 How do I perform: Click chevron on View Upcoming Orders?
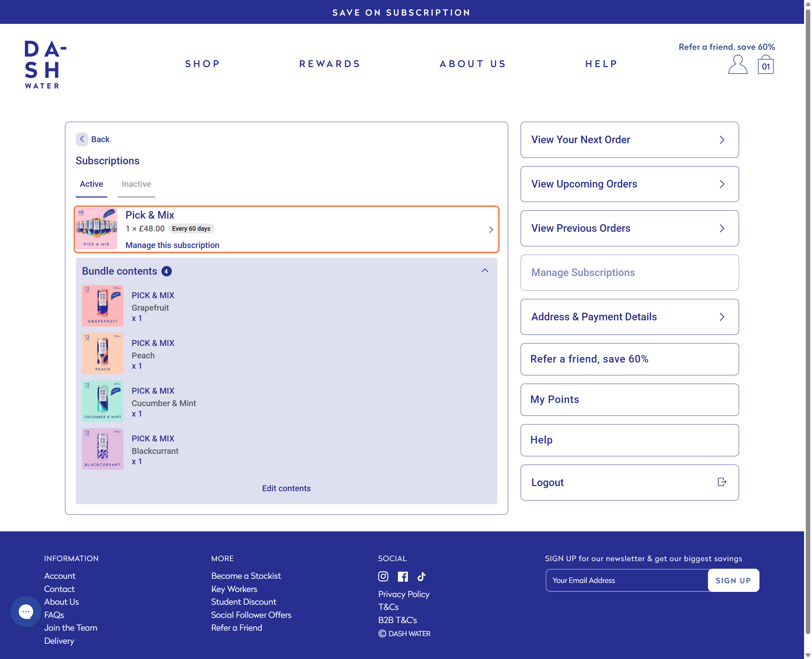(722, 184)
